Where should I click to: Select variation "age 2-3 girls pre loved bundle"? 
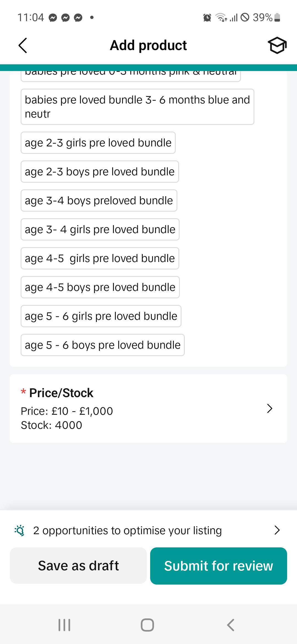tap(98, 143)
